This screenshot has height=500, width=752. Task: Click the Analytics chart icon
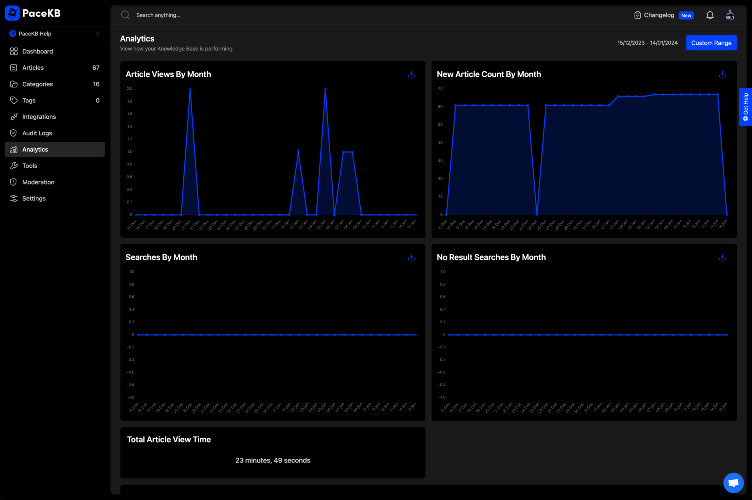coord(14,149)
